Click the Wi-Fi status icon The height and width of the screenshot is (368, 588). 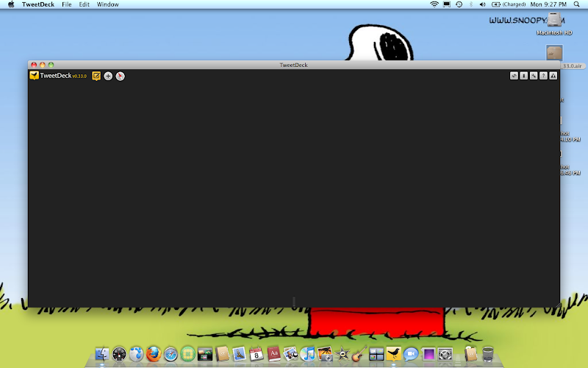434,4
